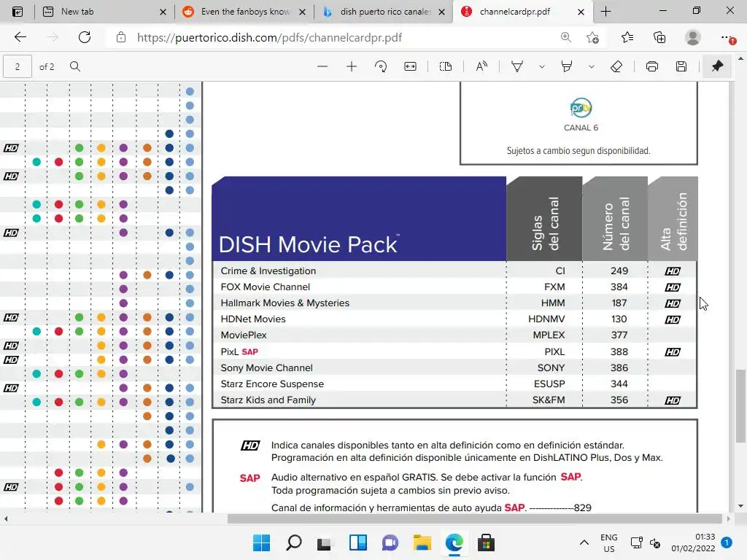
Task: Click the CANAL 6 logo
Action: point(581,108)
